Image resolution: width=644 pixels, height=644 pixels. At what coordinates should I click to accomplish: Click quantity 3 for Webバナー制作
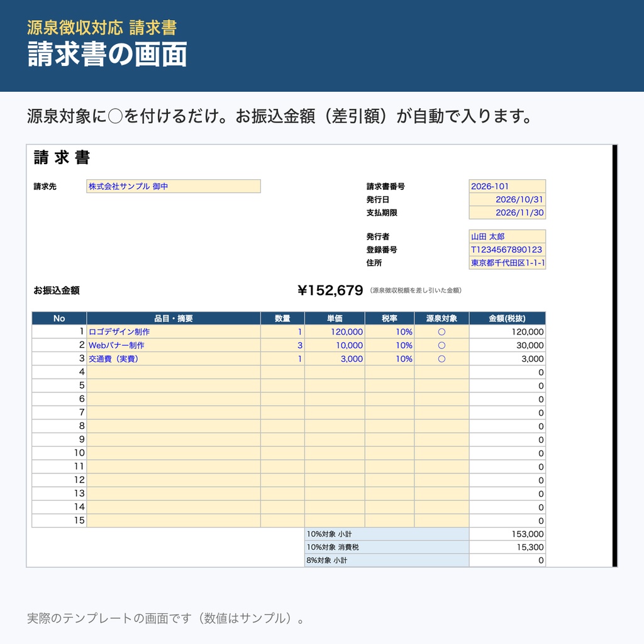click(282, 345)
